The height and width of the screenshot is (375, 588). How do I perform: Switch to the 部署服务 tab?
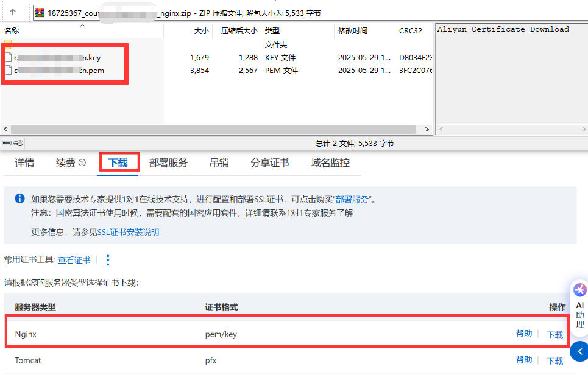pos(168,163)
